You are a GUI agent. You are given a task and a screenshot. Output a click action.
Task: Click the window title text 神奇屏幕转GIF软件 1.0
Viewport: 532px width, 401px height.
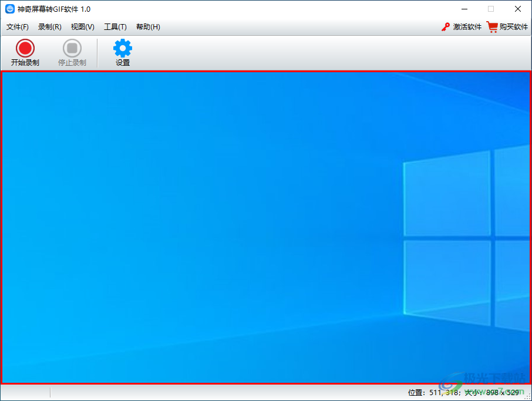click(x=54, y=9)
